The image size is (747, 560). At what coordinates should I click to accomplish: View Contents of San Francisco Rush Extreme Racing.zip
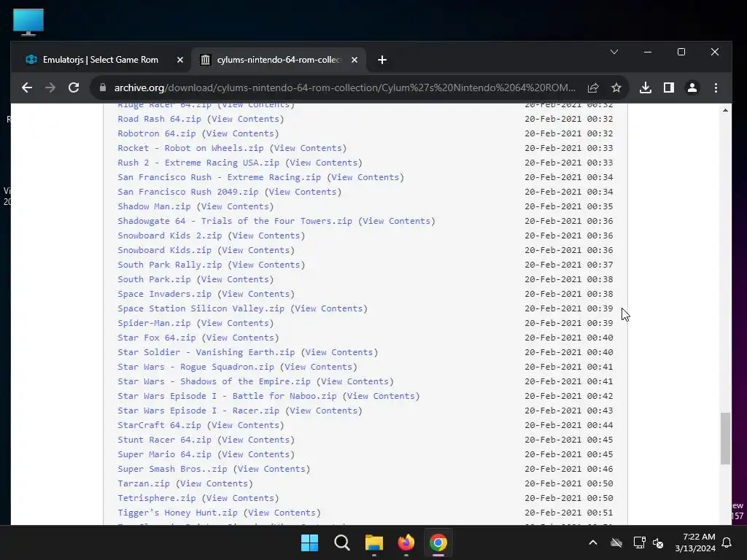click(365, 177)
